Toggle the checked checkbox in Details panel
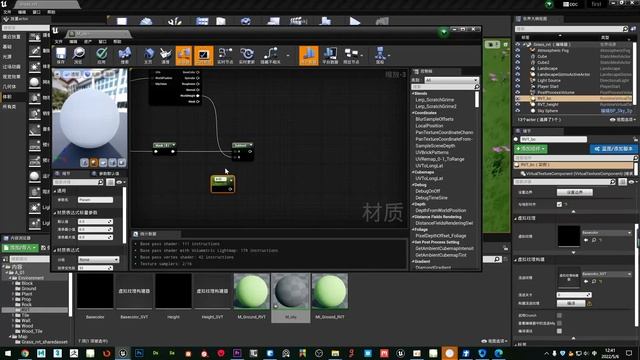This screenshot has height=360, width=640. pyautogui.click(x=559, y=204)
